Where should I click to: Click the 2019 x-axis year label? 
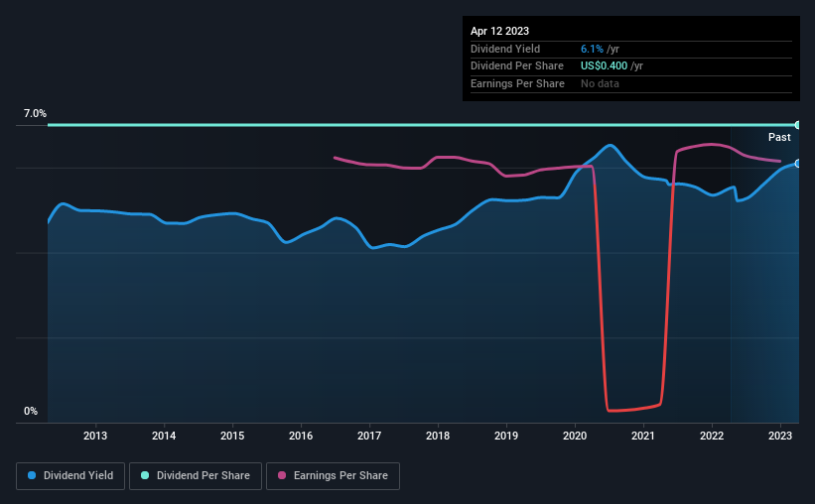[x=506, y=436]
